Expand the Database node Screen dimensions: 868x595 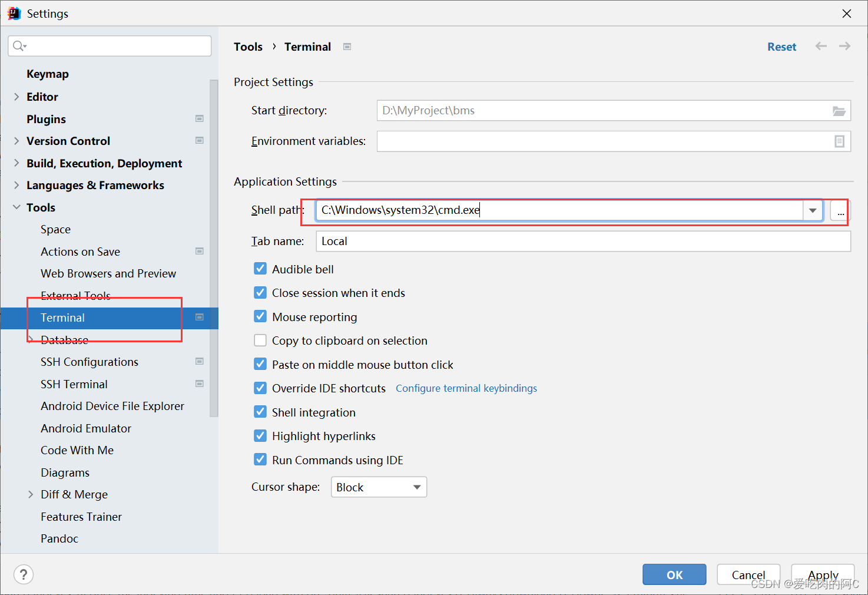pyautogui.click(x=31, y=339)
